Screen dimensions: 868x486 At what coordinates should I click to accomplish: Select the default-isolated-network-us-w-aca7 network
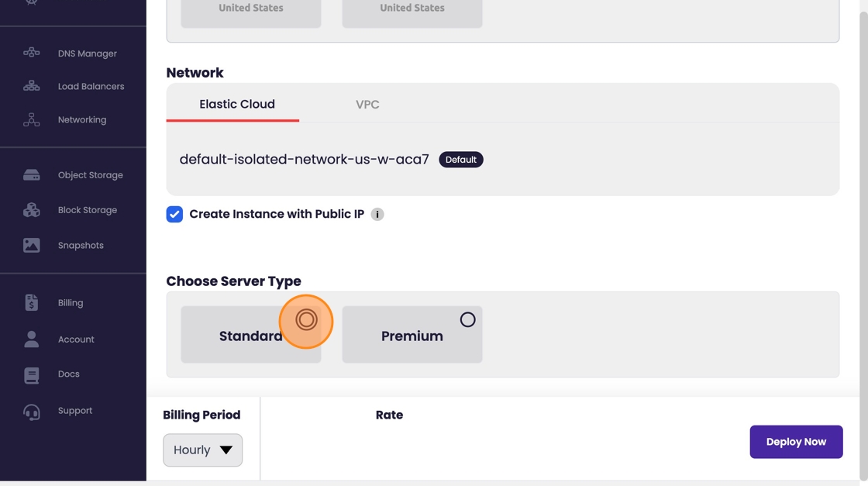click(x=304, y=160)
